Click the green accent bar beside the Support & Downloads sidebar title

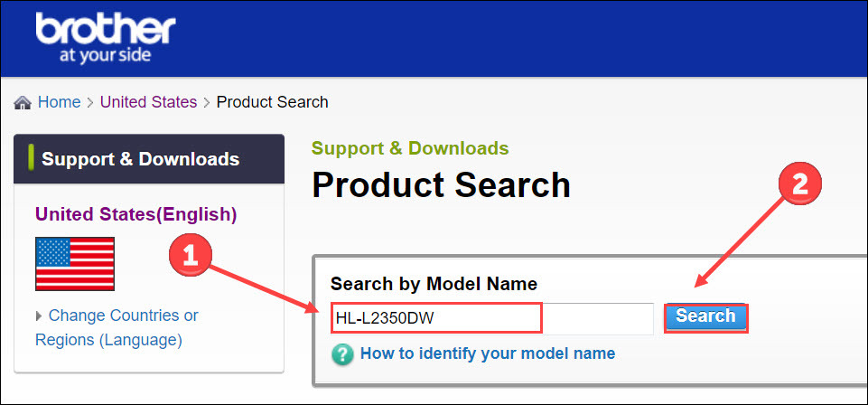pyautogui.click(x=31, y=158)
